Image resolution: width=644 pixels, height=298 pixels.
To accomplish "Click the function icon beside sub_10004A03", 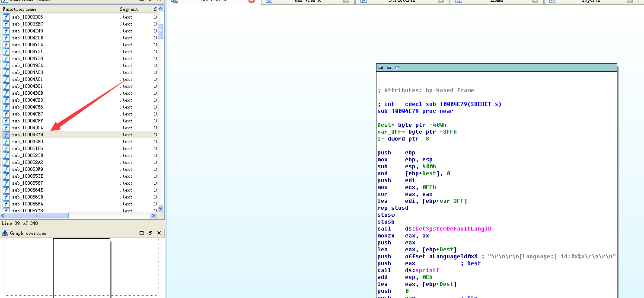I will [6, 72].
